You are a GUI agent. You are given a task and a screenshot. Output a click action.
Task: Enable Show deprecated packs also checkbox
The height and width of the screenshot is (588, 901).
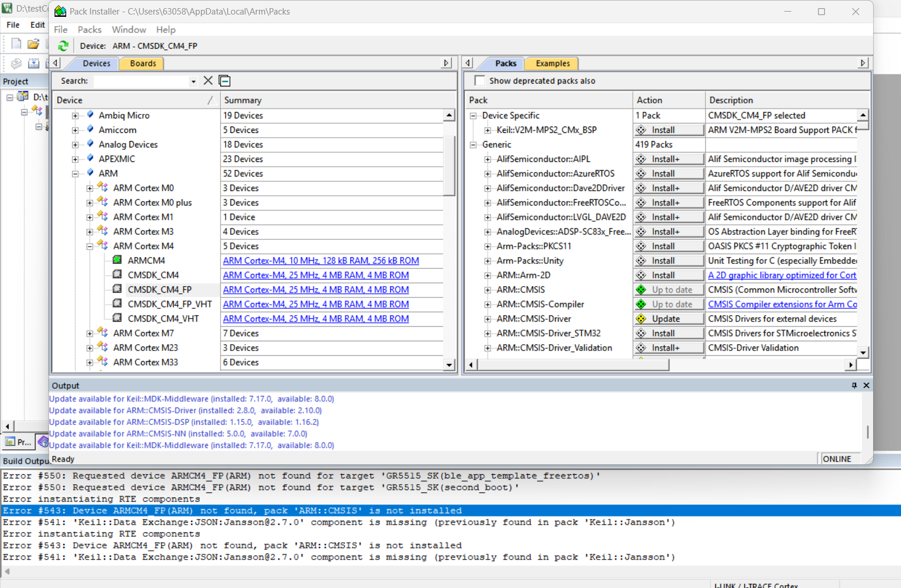coord(480,81)
